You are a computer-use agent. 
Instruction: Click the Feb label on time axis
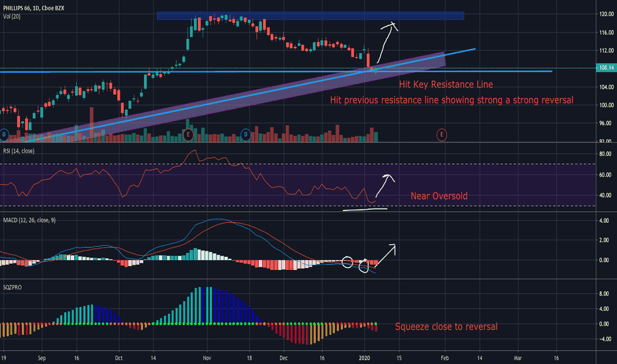pos(445,358)
